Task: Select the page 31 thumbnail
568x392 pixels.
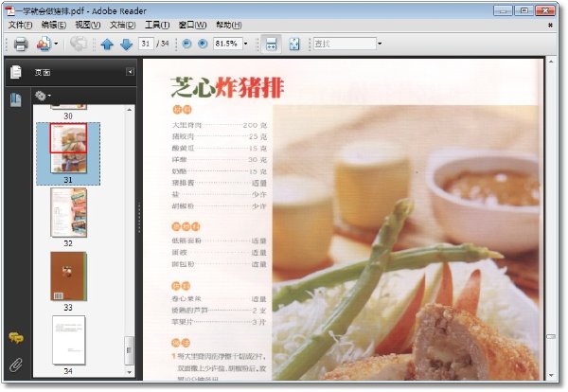Action: tap(68, 148)
